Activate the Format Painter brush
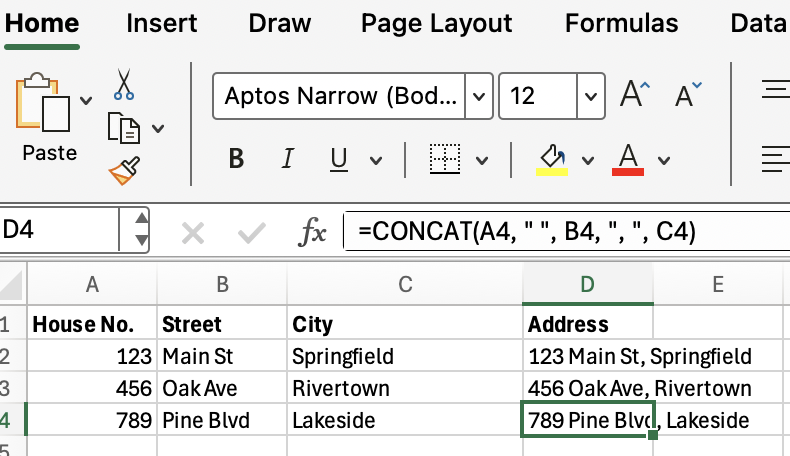Viewport: 790px width, 456px height. click(124, 171)
